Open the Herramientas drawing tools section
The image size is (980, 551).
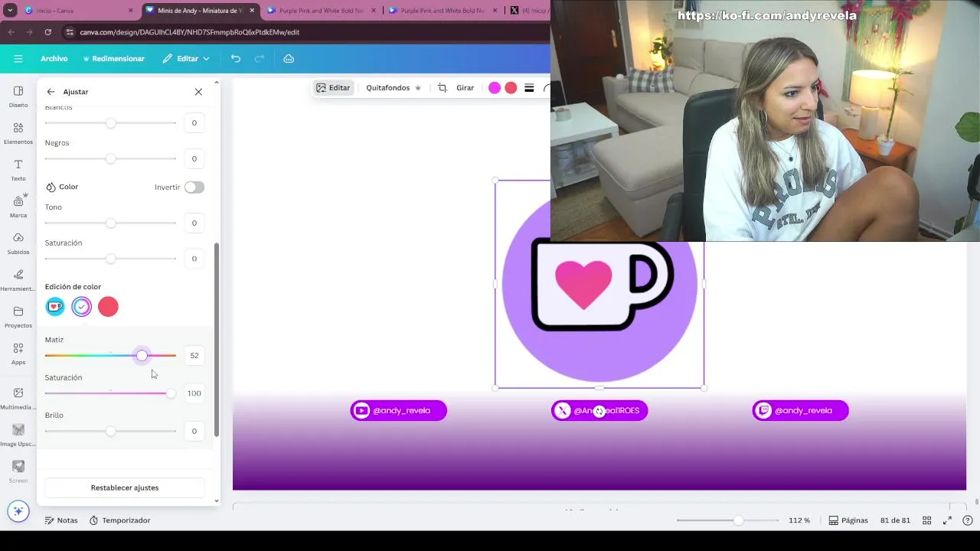tap(18, 280)
